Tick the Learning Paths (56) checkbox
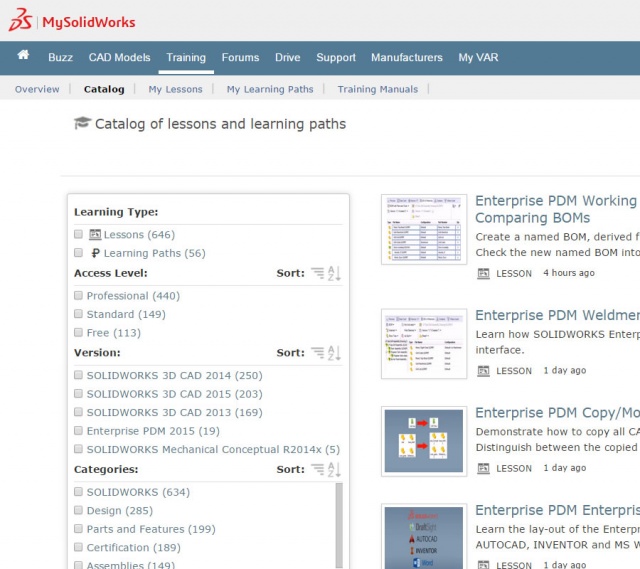Screen dimensions: 640x569 tap(78, 253)
